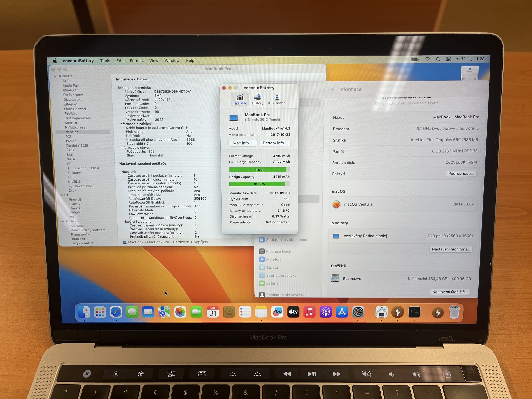Open the Format menu
Viewport: 532px width, 399px height.
click(x=136, y=61)
